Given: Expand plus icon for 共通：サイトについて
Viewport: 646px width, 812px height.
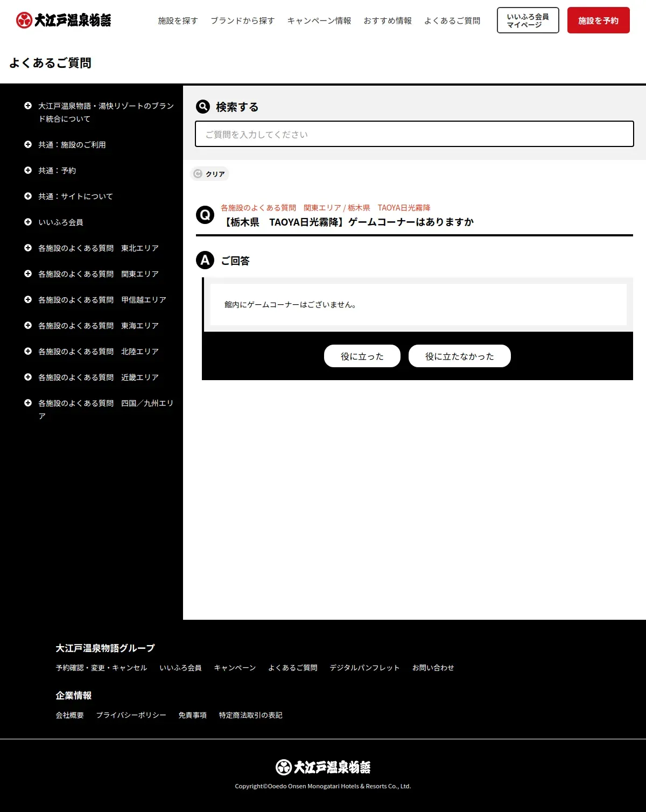Looking at the screenshot, I should tap(28, 196).
